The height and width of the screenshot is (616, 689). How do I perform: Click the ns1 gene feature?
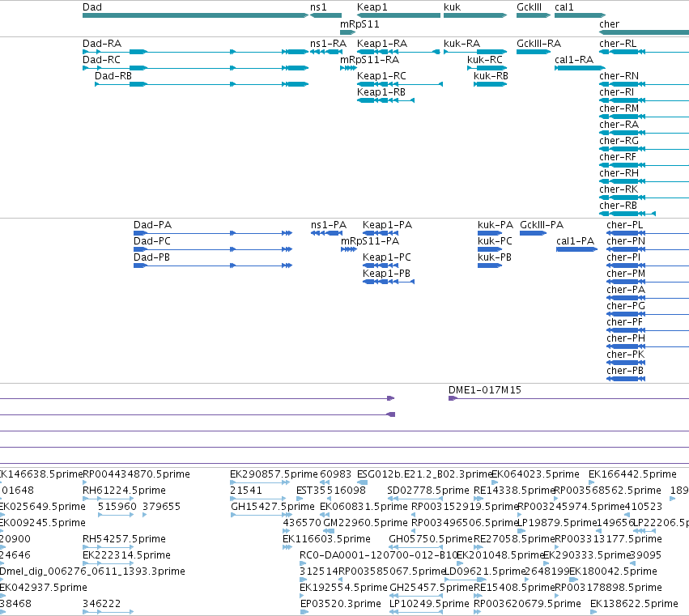pos(325,15)
